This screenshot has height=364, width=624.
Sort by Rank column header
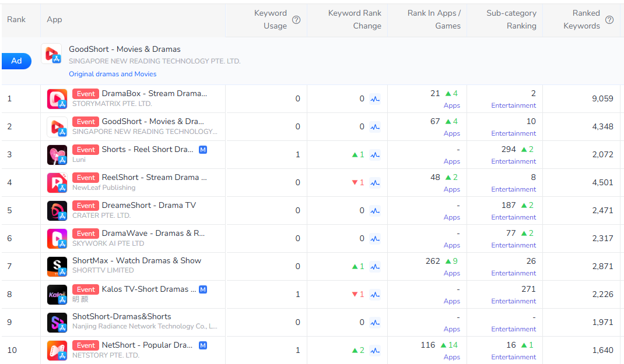[16, 19]
